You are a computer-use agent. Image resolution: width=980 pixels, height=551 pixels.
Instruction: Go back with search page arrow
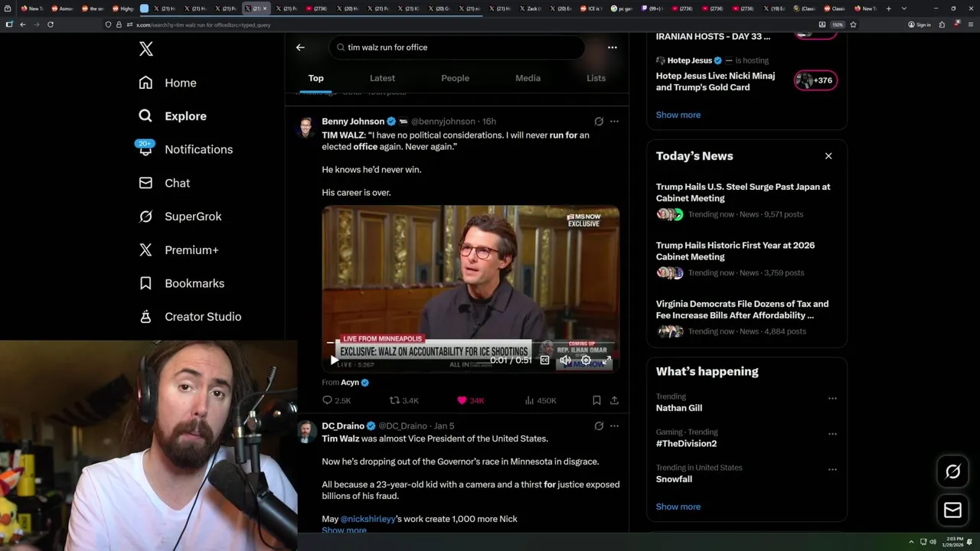pyautogui.click(x=300, y=47)
